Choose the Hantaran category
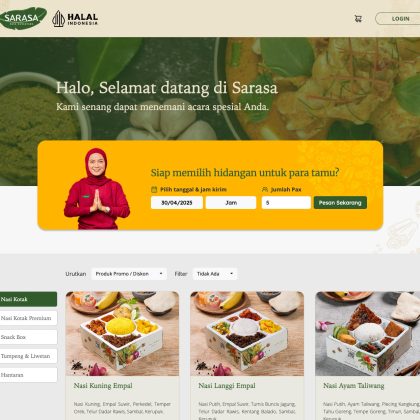This screenshot has height=420, width=420. click(28, 375)
